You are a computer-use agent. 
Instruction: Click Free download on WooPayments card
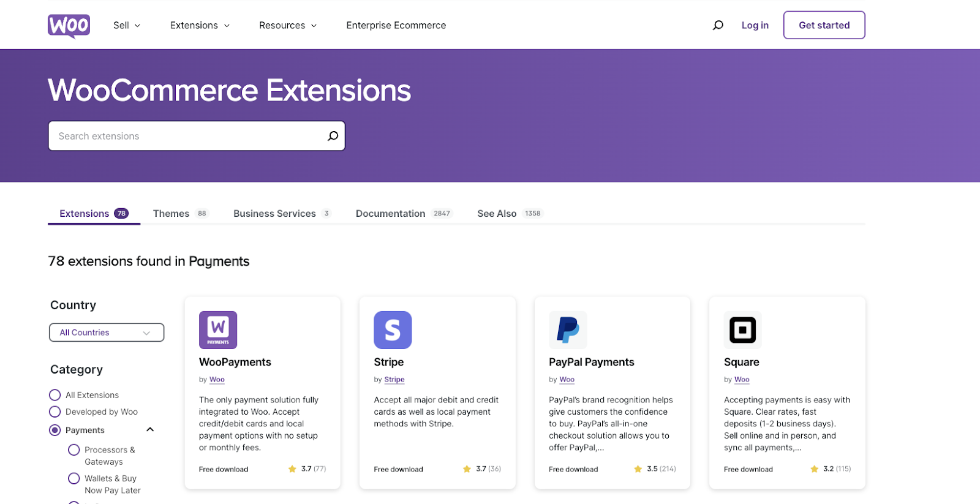point(224,470)
